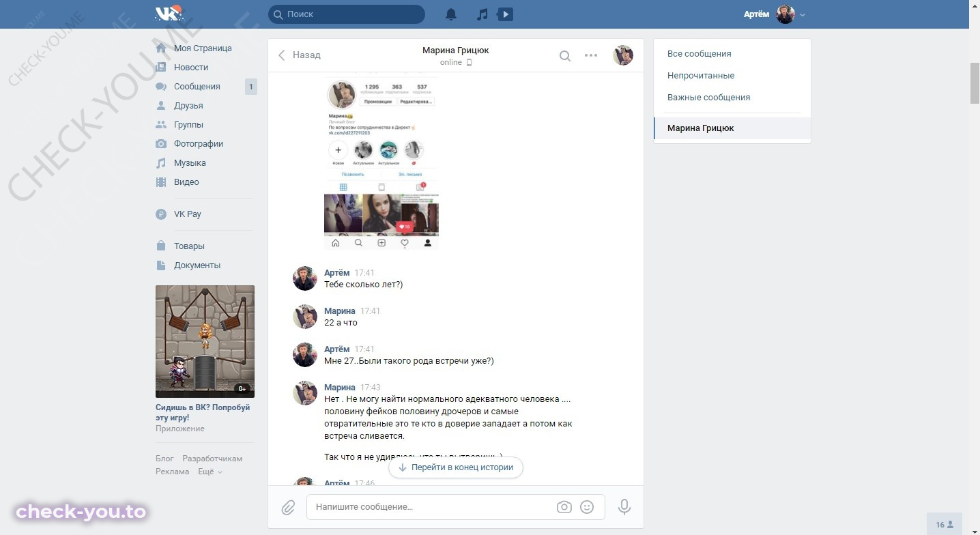
Task: Open VK Pay
Action: click(x=188, y=214)
